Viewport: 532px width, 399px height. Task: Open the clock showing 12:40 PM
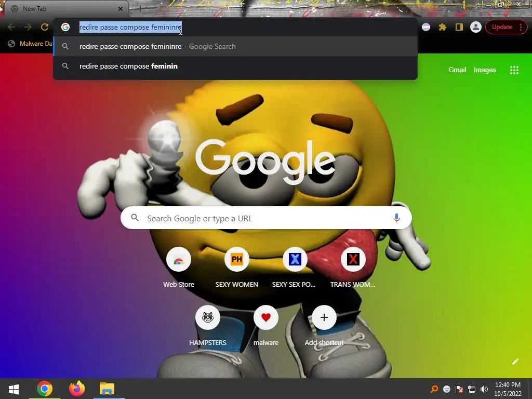[508, 389]
